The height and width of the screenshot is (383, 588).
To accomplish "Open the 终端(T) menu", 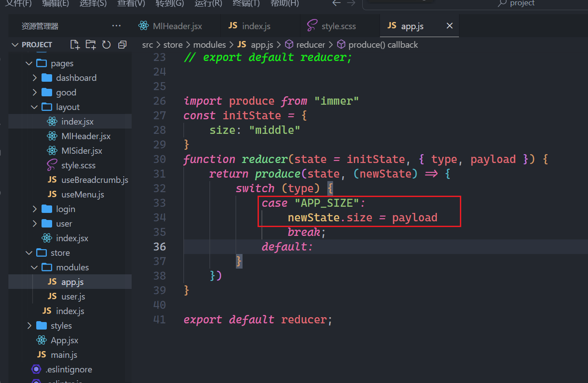I will (x=247, y=3).
